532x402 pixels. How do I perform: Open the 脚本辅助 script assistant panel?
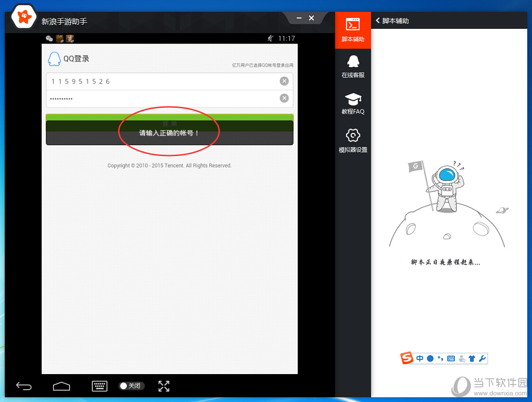[353, 30]
